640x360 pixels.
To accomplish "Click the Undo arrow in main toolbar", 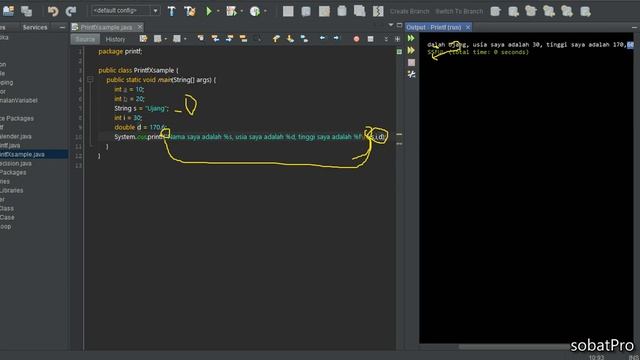I will point(53,11).
